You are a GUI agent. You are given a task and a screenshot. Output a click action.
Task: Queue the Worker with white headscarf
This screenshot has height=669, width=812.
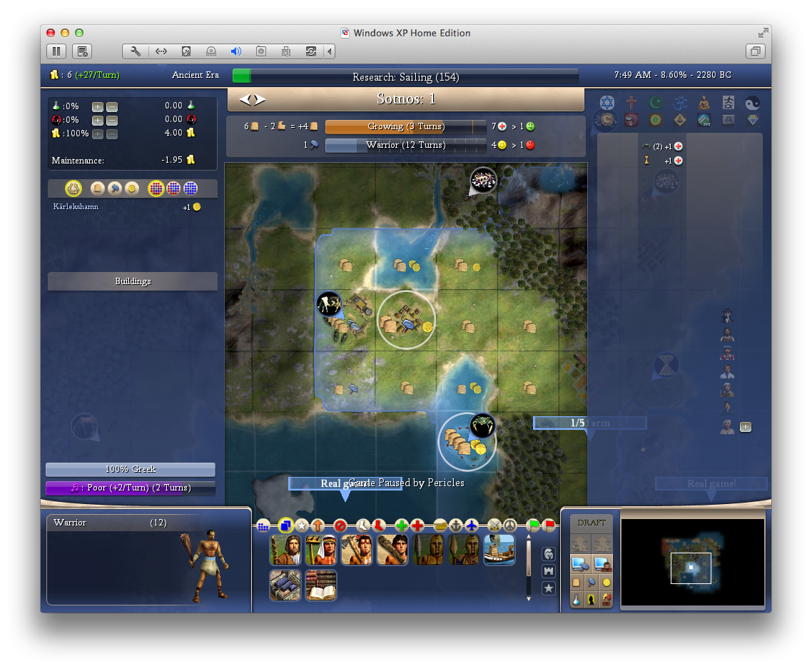(321, 550)
